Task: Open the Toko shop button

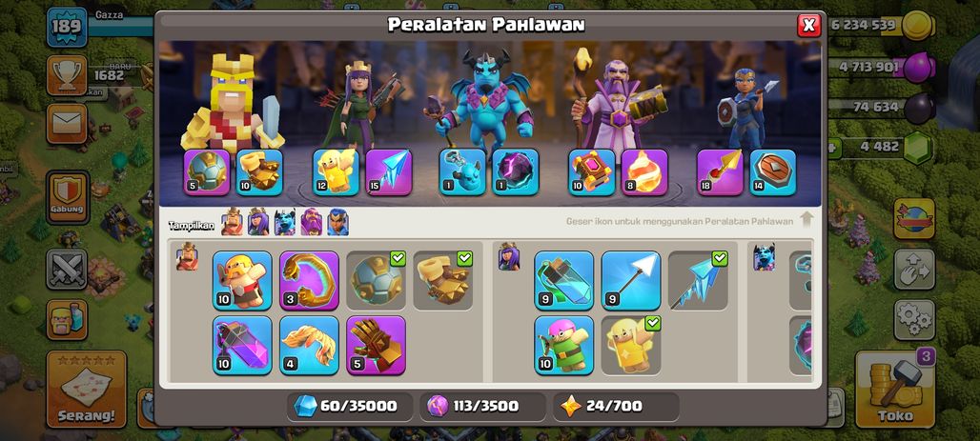Action: (x=895, y=389)
